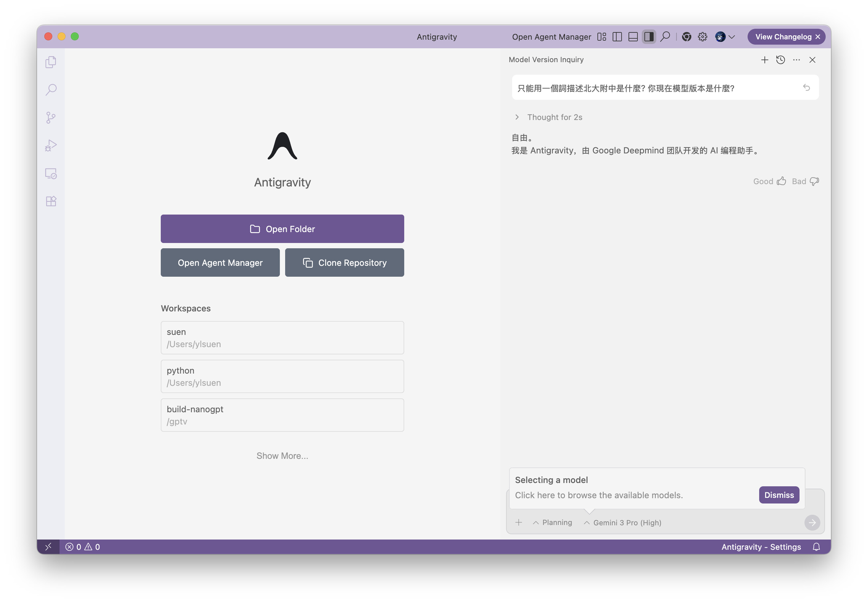
Task: Toggle the bottom panel visibility
Action: (633, 37)
